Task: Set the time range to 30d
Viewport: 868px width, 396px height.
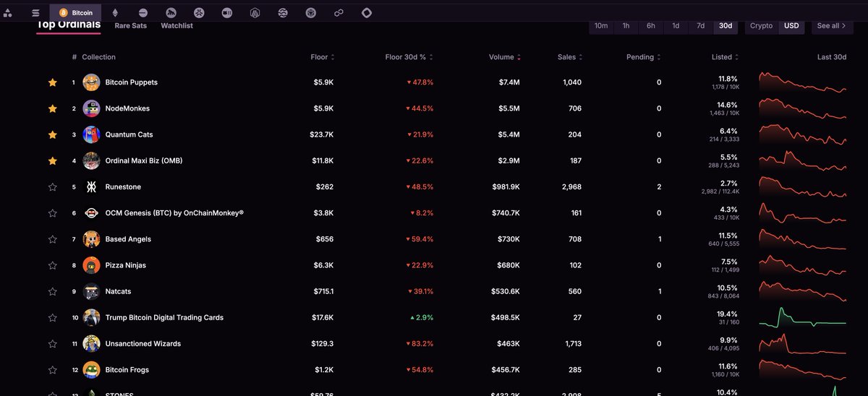Action: pyautogui.click(x=725, y=26)
